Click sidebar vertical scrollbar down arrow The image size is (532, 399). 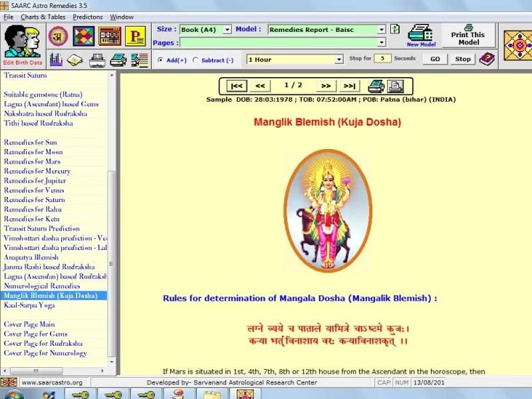pos(112,362)
